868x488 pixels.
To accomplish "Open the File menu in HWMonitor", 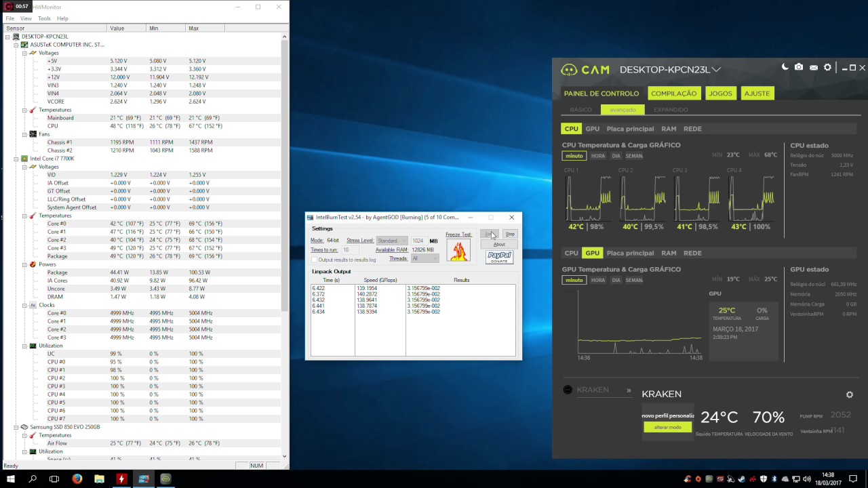I will point(9,18).
